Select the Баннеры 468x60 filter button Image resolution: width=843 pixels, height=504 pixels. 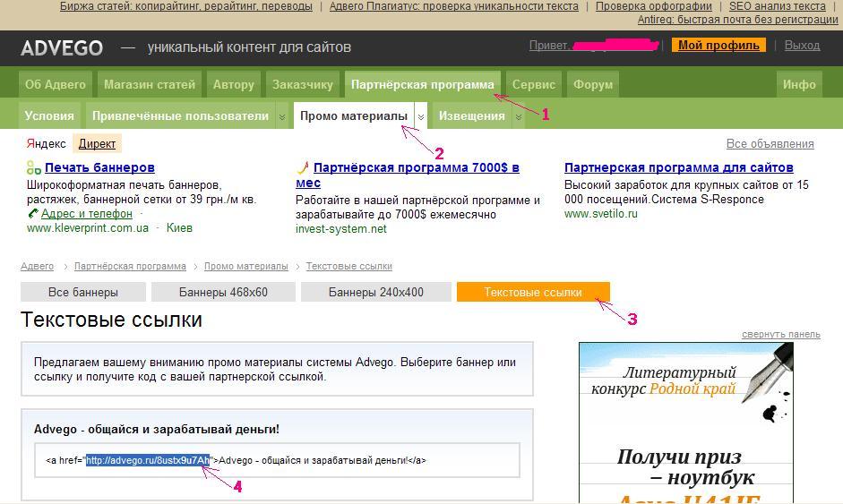coord(223,293)
